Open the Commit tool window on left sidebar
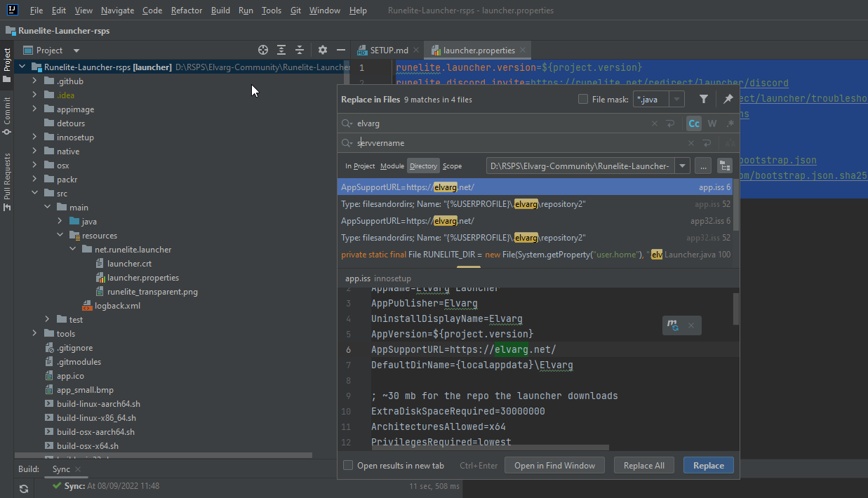This screenshot has width=868, height=498. (7, 116)
